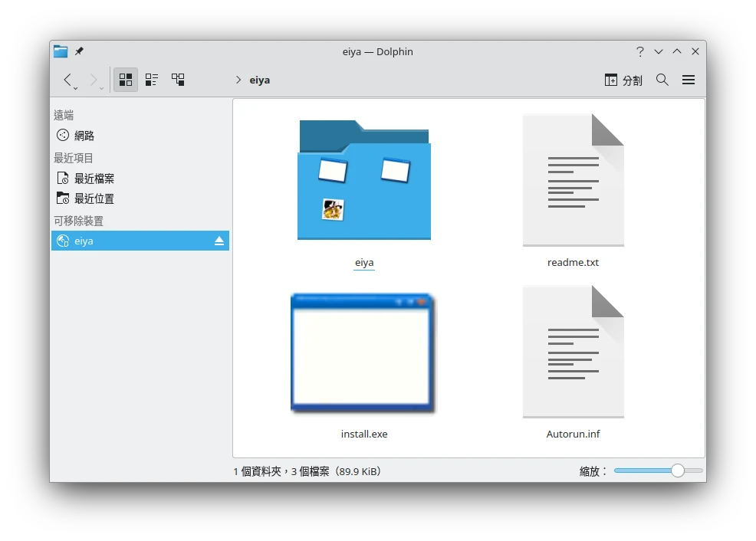Click the Back navigation arrow
Viewport: 756px width, 541px height.
pos(67,80)
